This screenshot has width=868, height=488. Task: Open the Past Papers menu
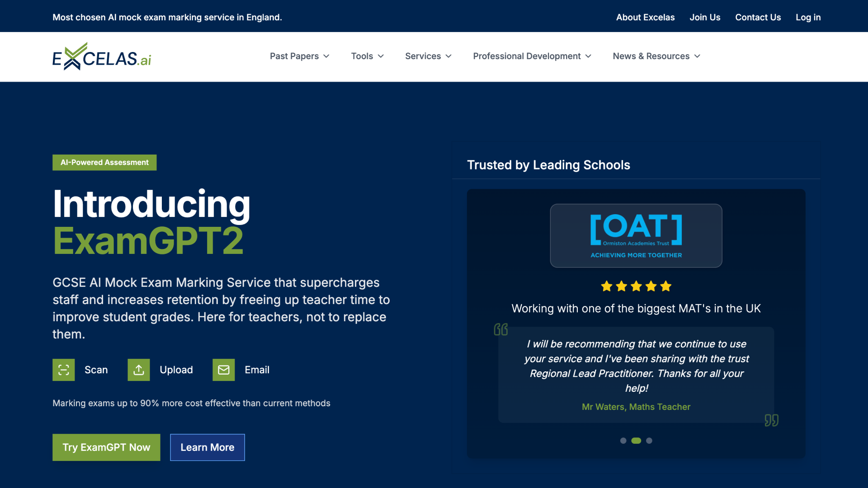point(300,56)
